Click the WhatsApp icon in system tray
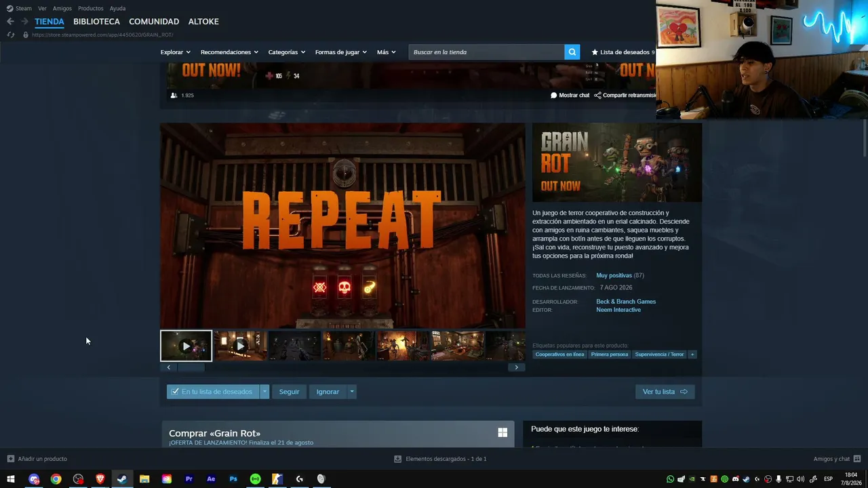 [x=671, y=479]
